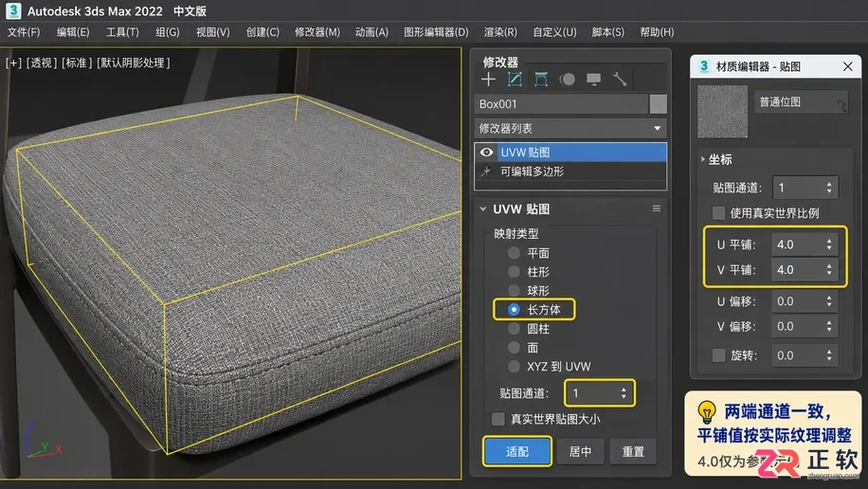Image resolution: width=868 pixels, height=489 pixels.
Task: Click the Box001 object name field
Action: pos(561,104)
